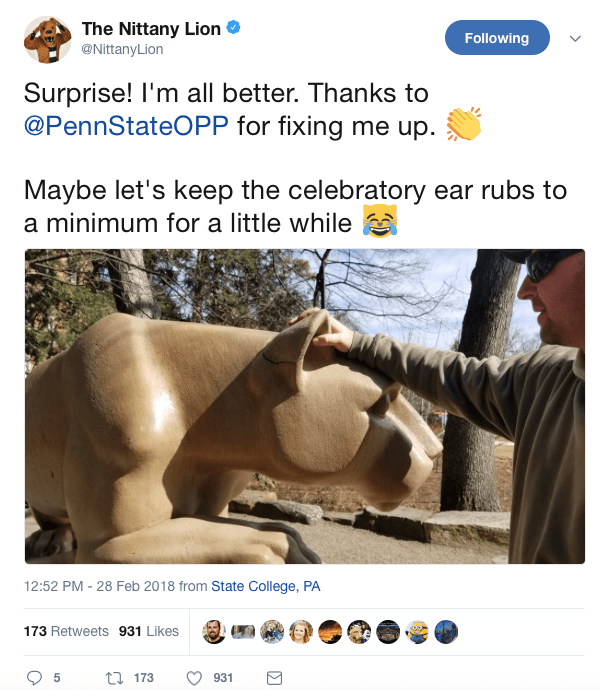Screen dimensions: 600x690
Task: Open the first bearded man liker avatar
Action: [213, 631]
